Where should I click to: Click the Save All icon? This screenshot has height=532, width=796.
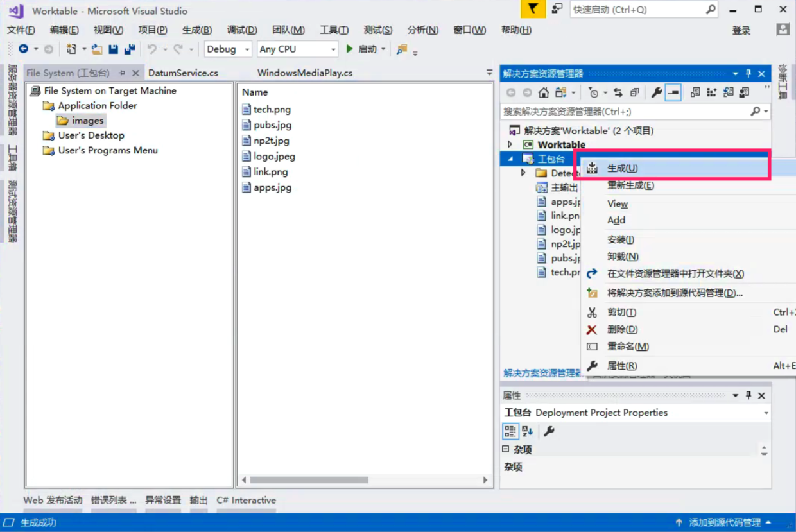130,49
